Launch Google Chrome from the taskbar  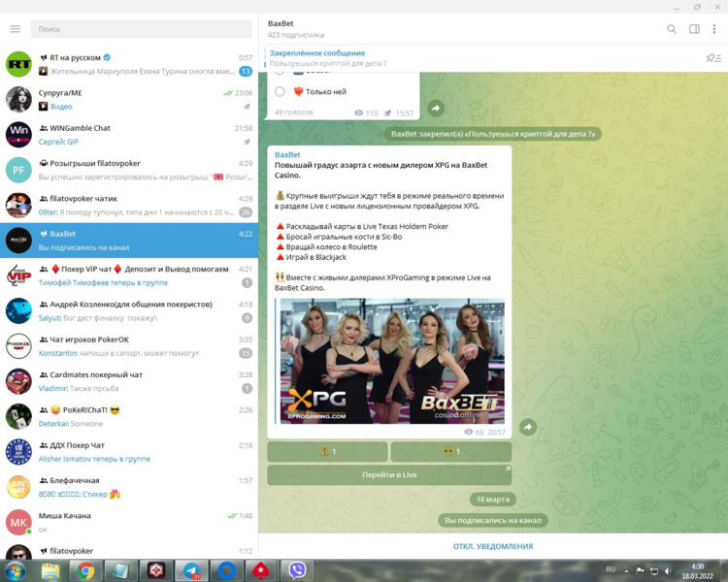85,570
